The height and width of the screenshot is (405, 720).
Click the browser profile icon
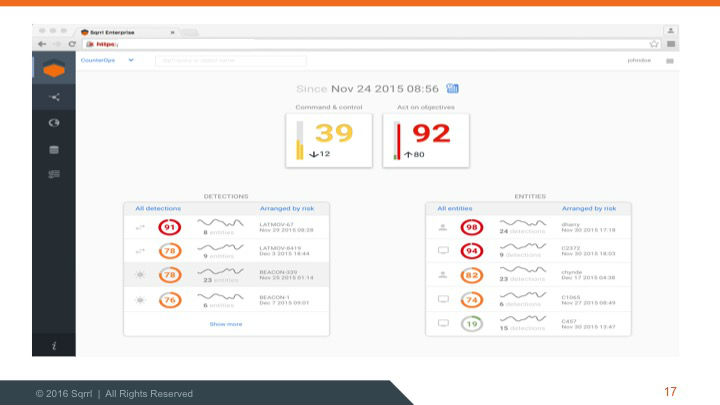(670, 31)
